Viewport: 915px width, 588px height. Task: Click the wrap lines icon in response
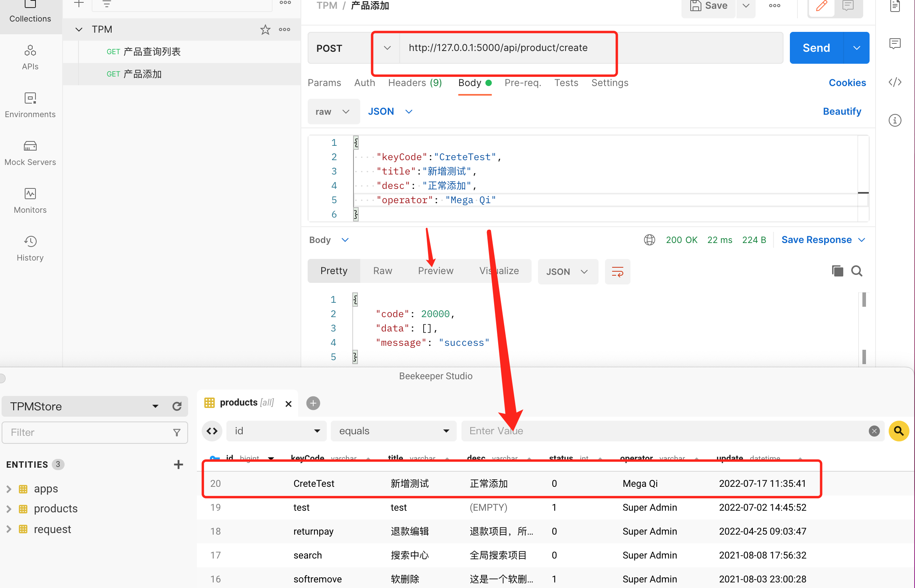pos(617,272)
